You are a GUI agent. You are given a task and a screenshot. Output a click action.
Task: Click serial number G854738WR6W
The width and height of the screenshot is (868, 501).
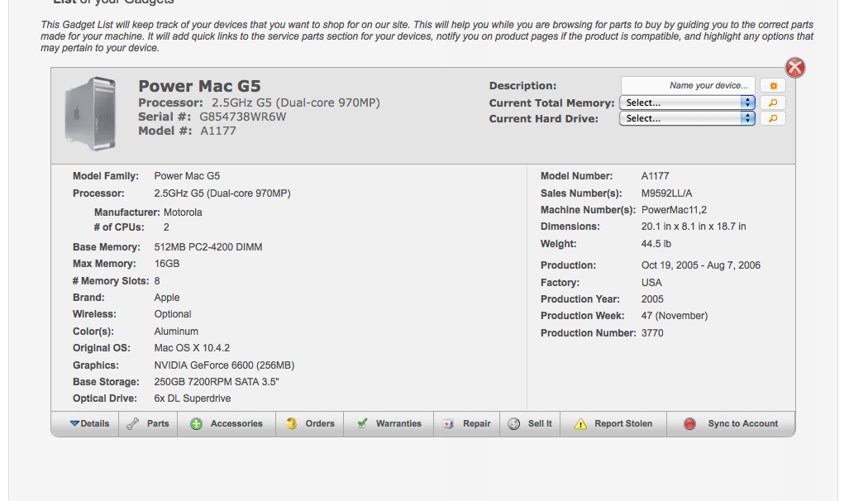click(242, 117)
